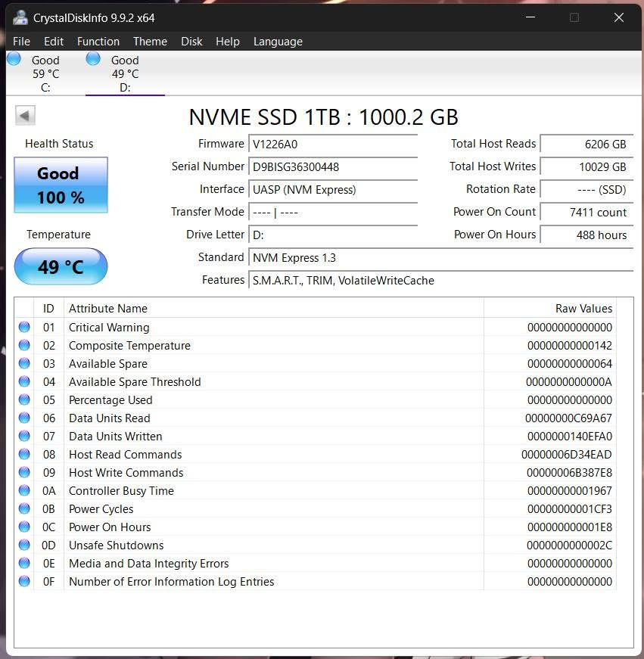Viewport: 644px width, 659px height.
Task: Select the C: drive tab
Action: pyautogui.click(x=45, y=73)
